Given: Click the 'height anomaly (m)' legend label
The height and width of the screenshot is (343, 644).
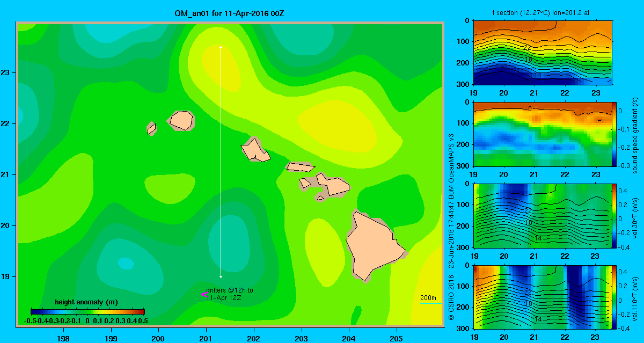Looking at the screenshot, I should tap(86, 302).
